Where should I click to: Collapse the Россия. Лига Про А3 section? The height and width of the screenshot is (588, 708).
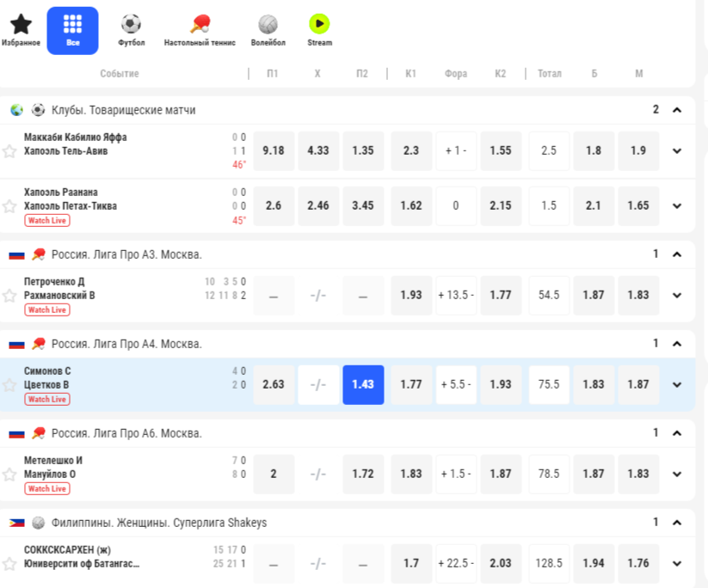(x=677, y=254)
